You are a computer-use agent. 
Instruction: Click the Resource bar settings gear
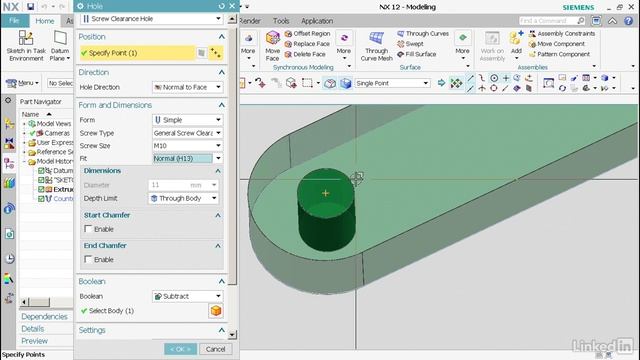point(8,100)
